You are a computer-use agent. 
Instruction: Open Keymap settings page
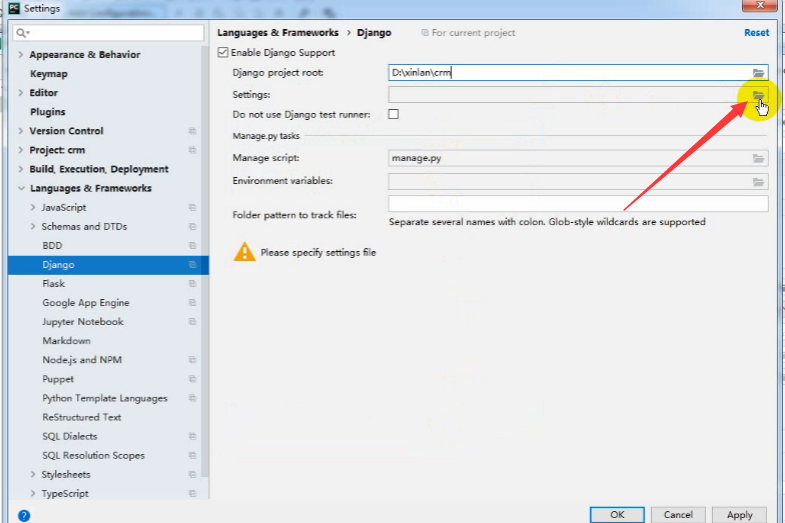[49, 74]
